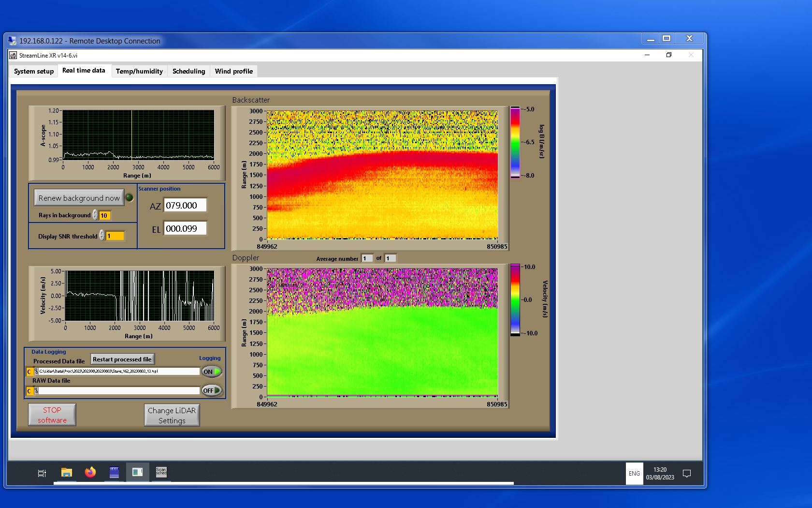
Task: Click the Rays in background stepper arrows
Action: (x=95, y=215)
